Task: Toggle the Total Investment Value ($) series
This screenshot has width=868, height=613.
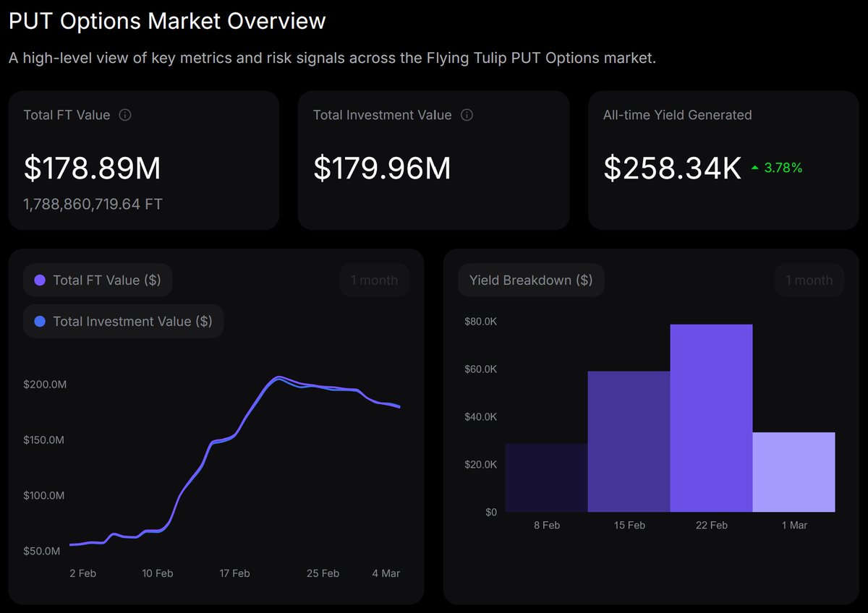Action: [123, 321]
